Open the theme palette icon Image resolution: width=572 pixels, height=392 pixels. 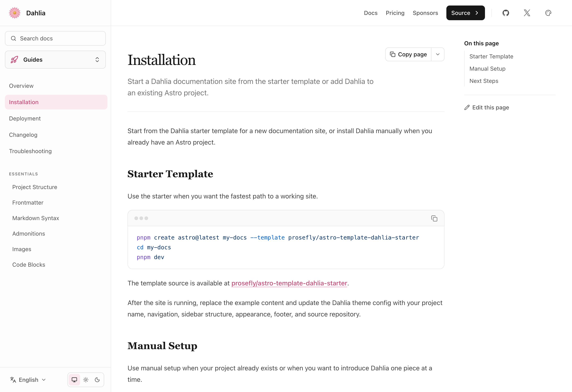(x=548, y=13)
